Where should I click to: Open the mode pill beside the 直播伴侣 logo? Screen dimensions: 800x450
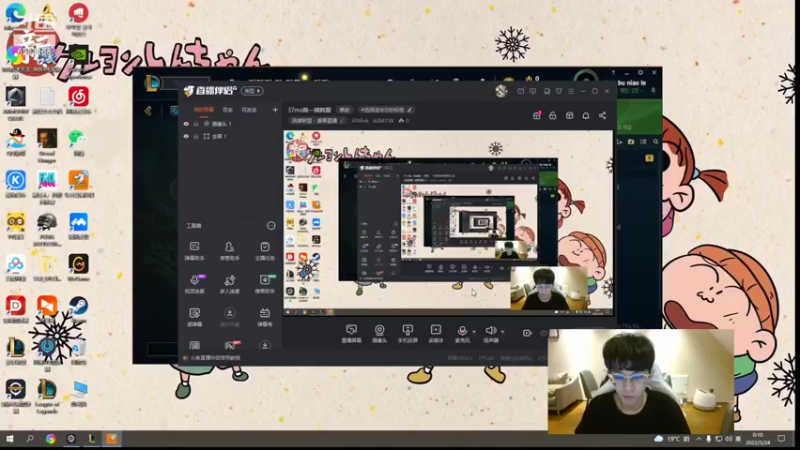point(252,91)
